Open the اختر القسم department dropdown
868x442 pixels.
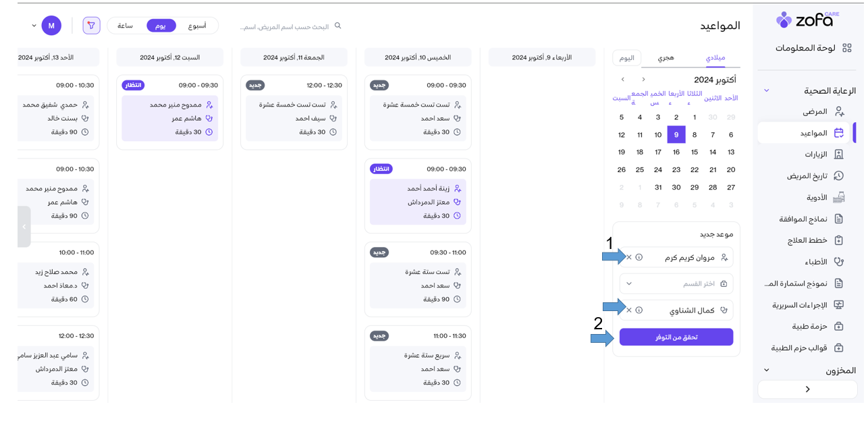(x=676, y=283)
